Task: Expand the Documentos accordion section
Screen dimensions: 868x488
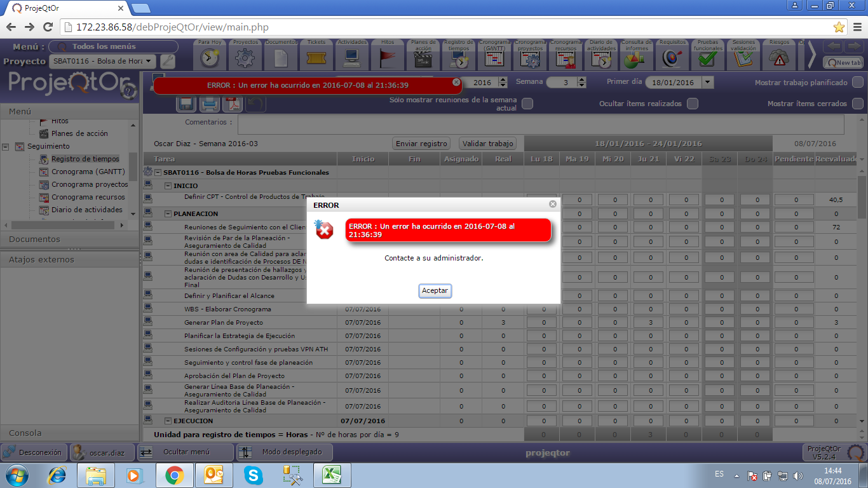Action: tap(69, 239)
